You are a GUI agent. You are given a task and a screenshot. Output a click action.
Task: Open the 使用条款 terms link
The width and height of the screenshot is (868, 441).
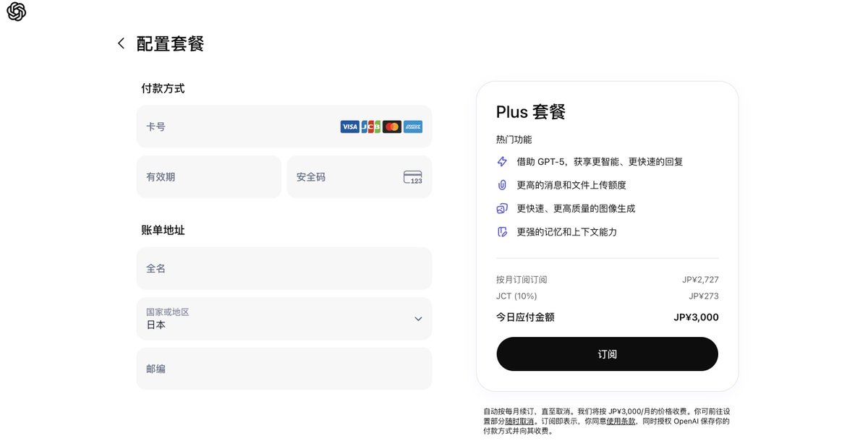(x=620, y=420)
